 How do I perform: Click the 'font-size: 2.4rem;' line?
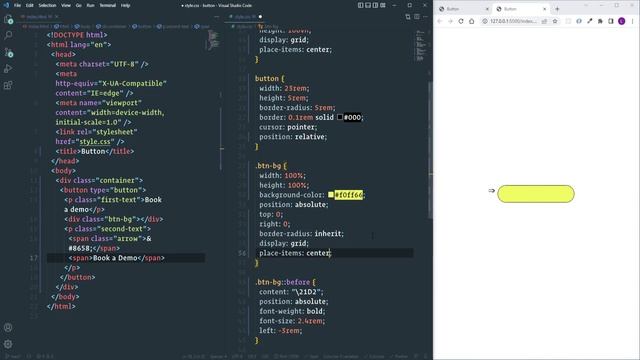point(292,321)
